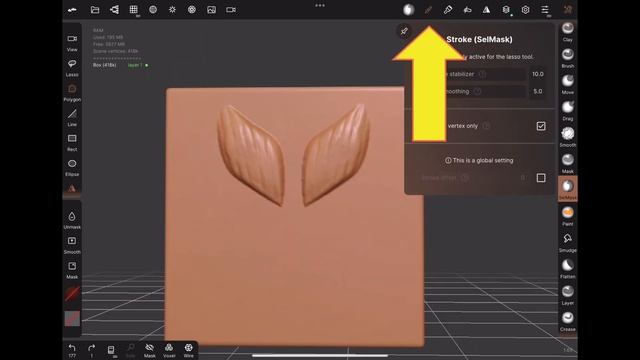The height and width of the screenshot is (360, 640).
Task: Tap the top-right corner toolbar icon
Action: click(568, 10)
